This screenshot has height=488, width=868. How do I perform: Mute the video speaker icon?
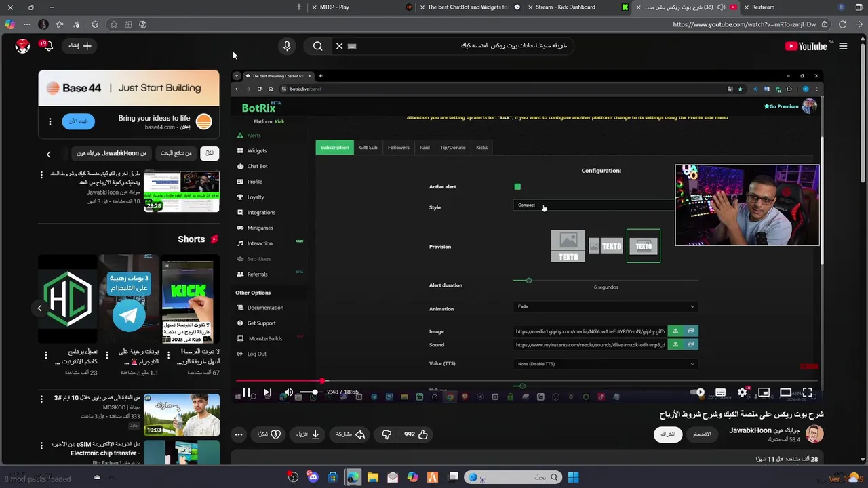pyautogui.click(x=288, y=392)
